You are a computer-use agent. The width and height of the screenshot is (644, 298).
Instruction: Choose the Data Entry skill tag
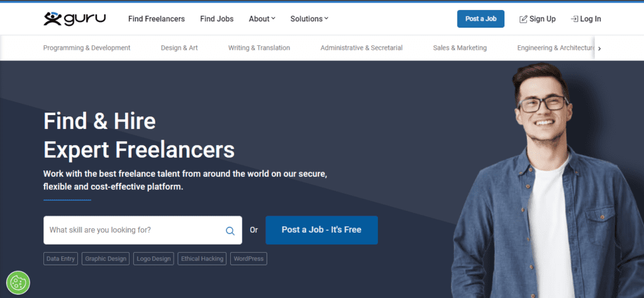[x=61, y=258]
